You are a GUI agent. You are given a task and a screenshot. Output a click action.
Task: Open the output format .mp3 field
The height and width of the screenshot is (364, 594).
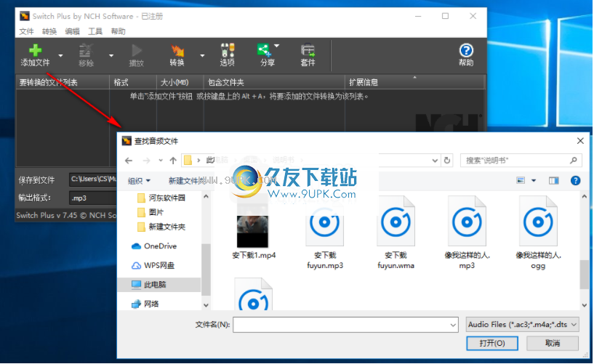tap(93, 198)
